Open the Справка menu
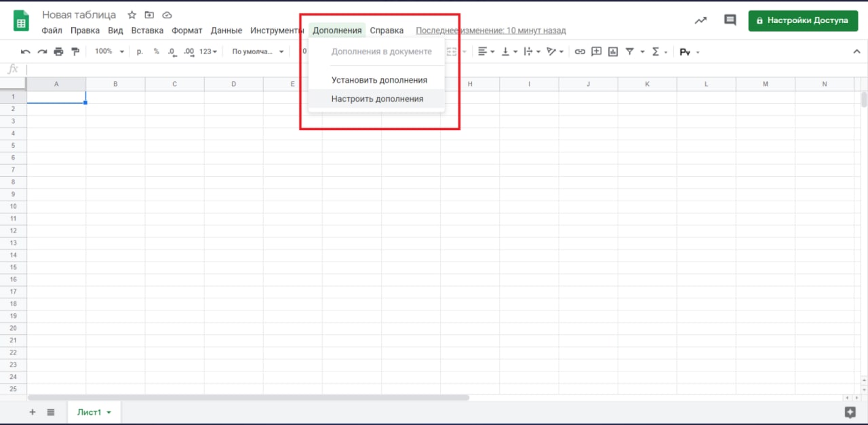Viewport: 868px width, 425px height. pyautogui.click(x=387, y=31)
